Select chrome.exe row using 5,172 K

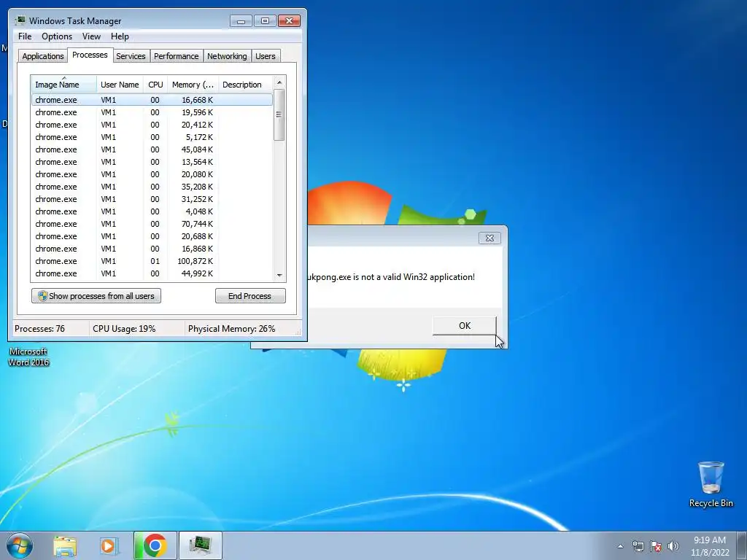[x=152, y=137]
